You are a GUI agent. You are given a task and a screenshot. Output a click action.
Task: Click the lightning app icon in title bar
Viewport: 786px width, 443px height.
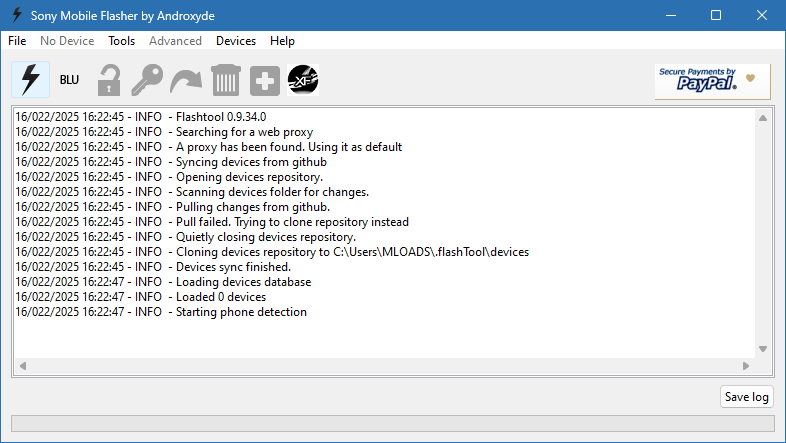17,15
